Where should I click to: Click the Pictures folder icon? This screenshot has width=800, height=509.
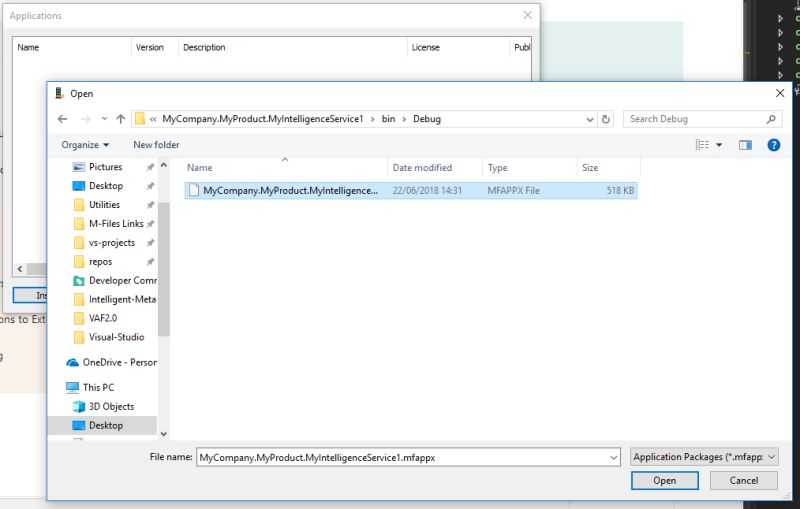(79, 167)
